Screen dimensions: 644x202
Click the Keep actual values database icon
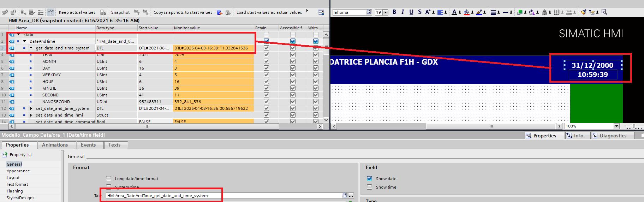tap(103, 12)
